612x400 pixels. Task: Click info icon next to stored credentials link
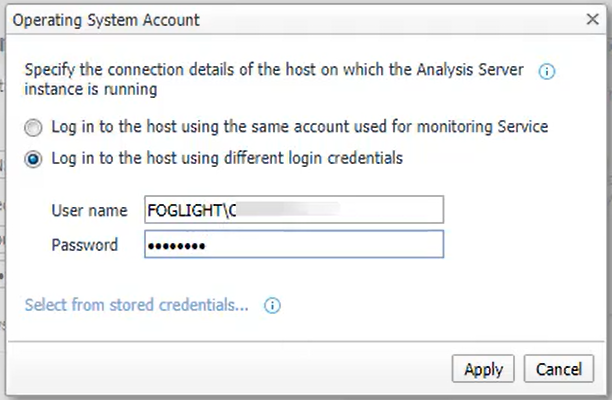tap(272, 305)
